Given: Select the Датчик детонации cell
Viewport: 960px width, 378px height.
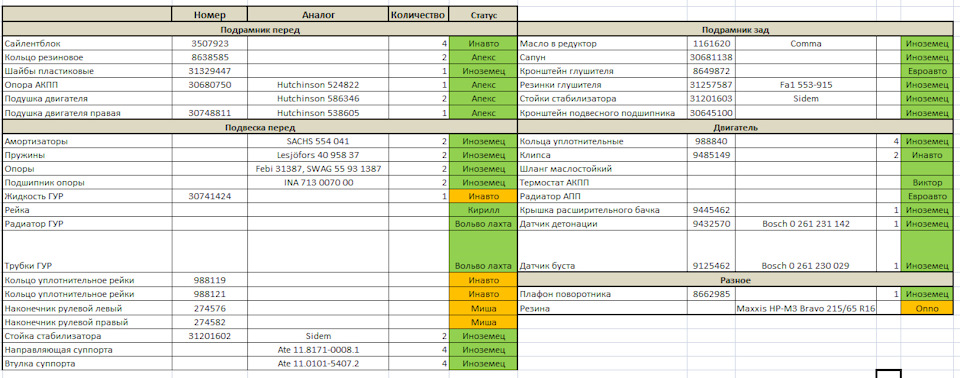Looking at the screenshot, I should [x=602, y=224].
